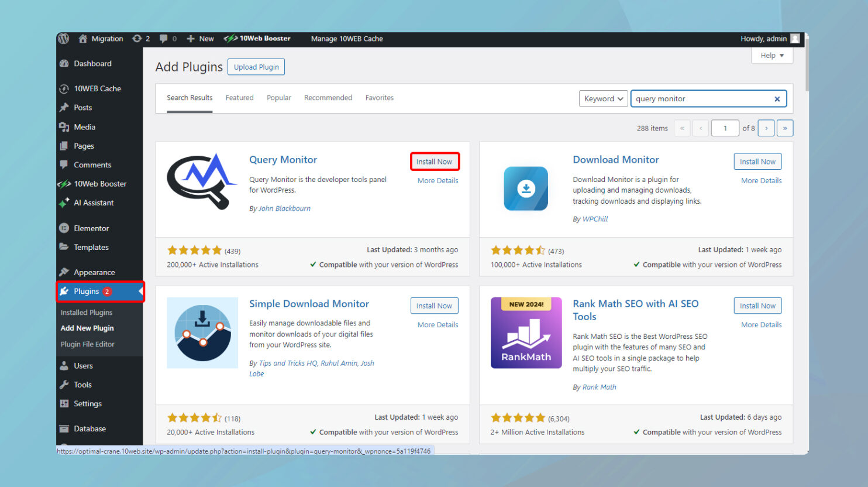View More Details for Download Monitor
This screenshot has height=487, width=868.
pyautogui.click(x=761, y=180)
